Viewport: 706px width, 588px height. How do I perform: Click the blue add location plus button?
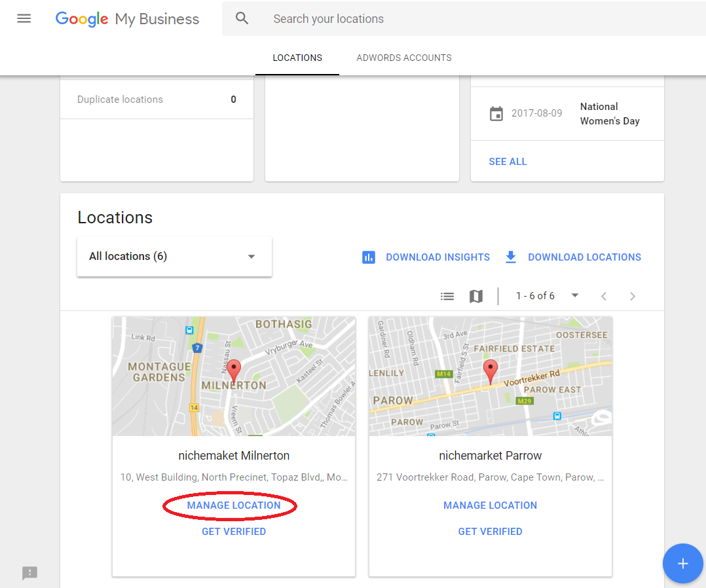coord(682,563)
